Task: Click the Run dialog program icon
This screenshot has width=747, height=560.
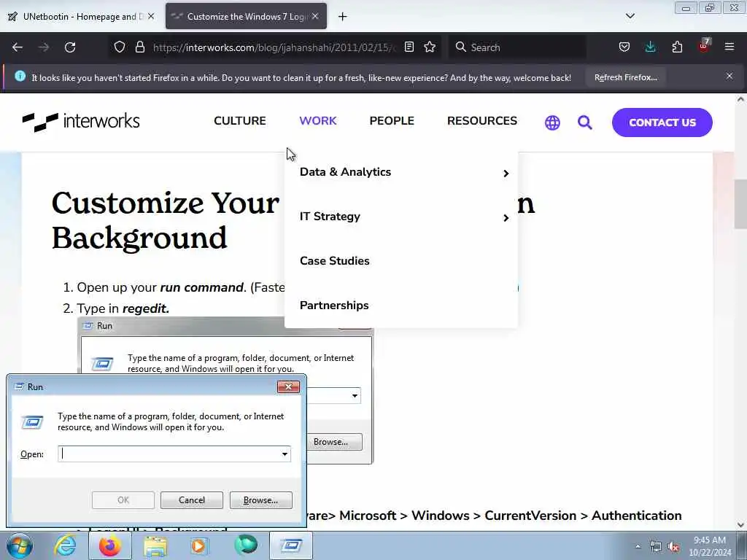Action: [32, 422]
